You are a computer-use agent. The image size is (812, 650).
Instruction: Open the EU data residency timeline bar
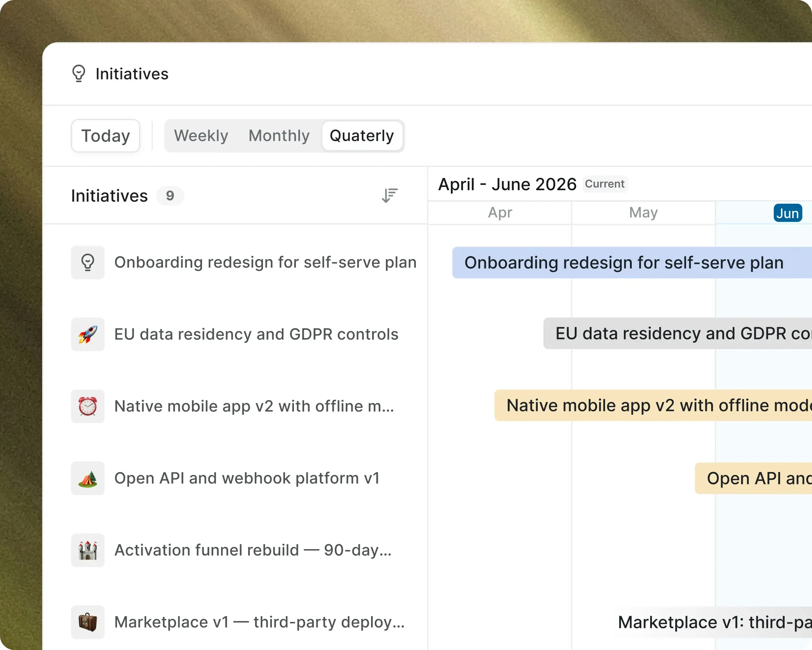(x=678, y=334)
